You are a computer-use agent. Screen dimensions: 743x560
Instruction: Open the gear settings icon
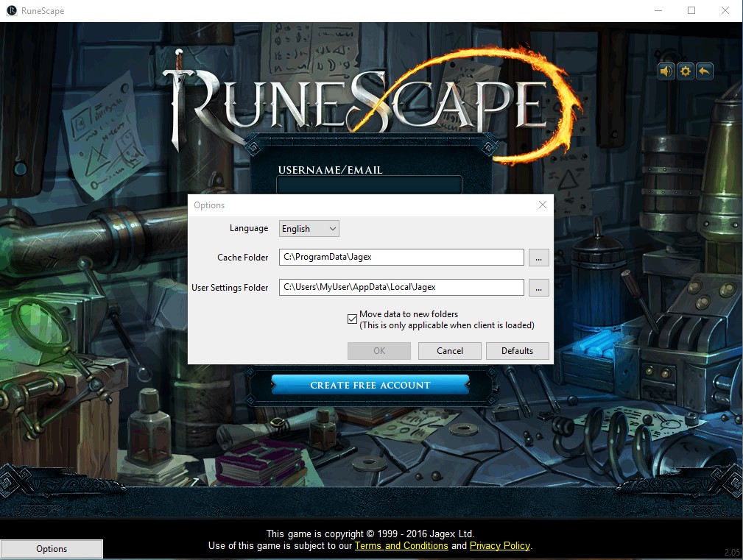click(685, 71)
